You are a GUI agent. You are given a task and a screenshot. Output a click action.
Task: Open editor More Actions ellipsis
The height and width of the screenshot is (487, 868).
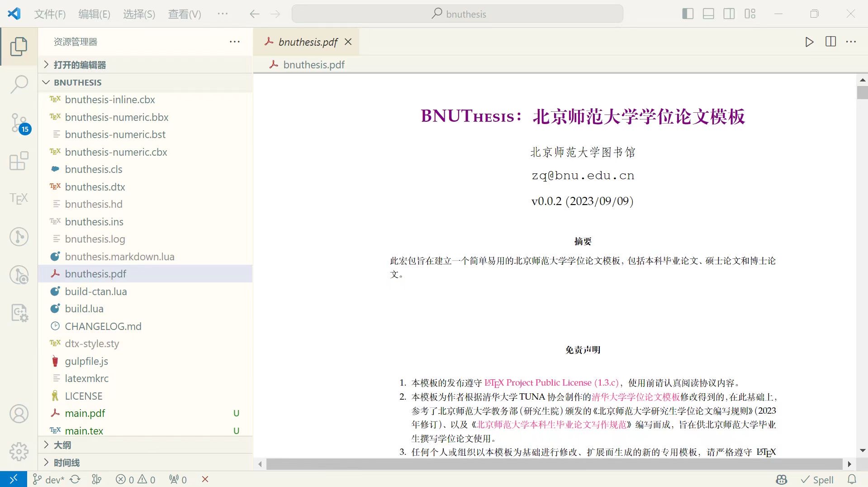[x=851, y=42]
